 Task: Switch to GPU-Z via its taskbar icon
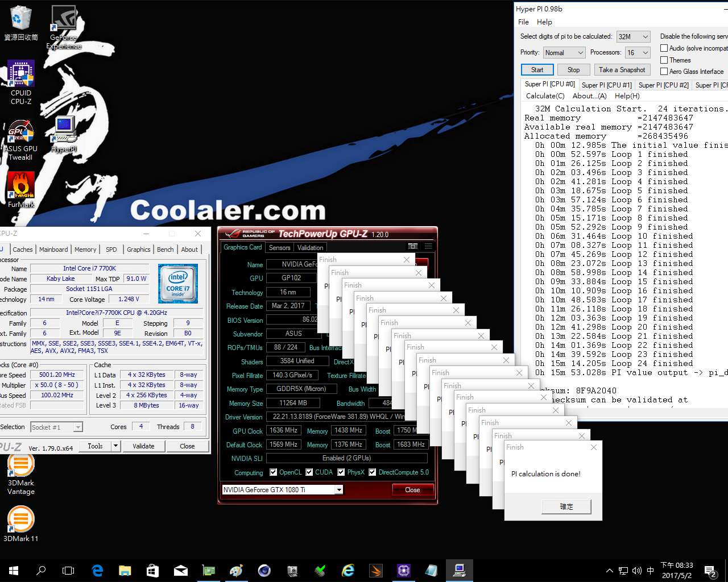[209, 571]
